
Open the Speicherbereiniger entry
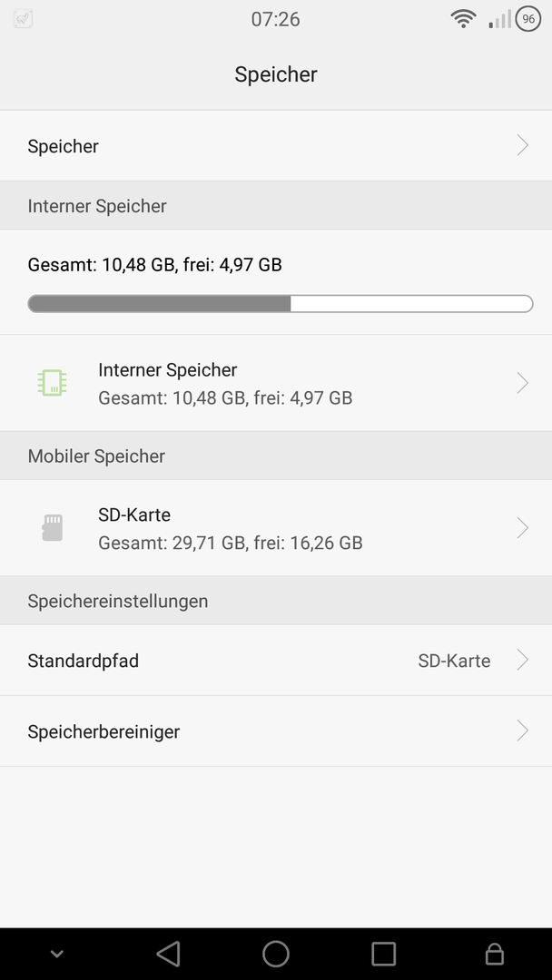(x=276, y=730)
